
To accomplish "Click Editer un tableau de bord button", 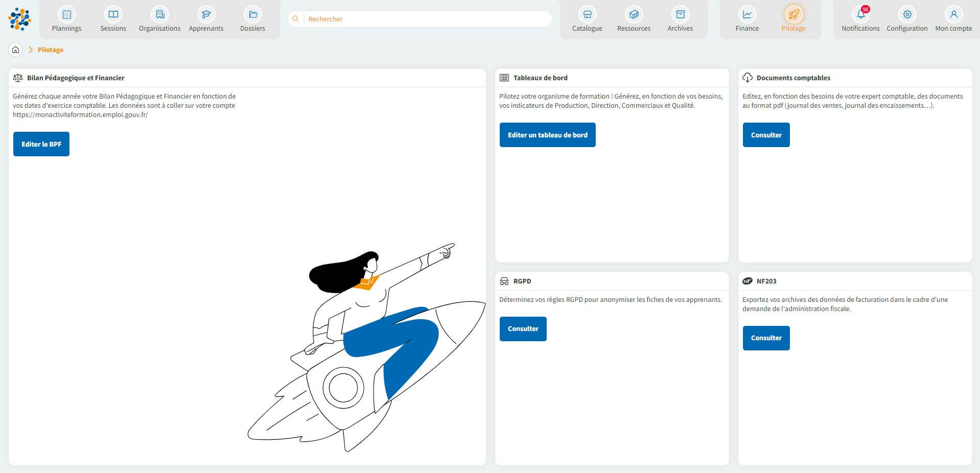I will pos(547,135).
